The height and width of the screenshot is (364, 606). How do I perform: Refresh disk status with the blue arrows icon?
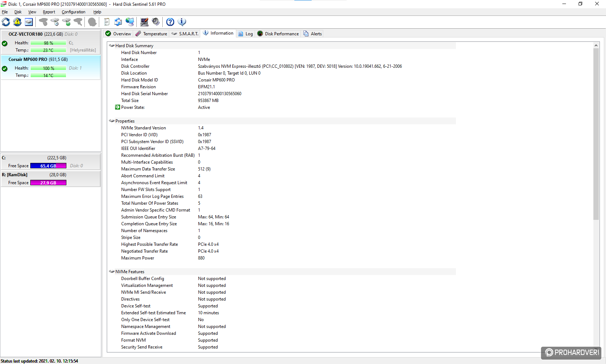6,22
